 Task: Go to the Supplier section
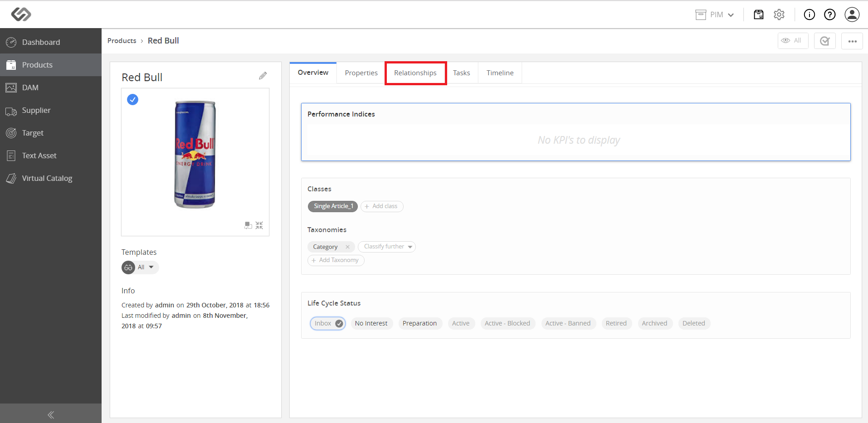(x=51, y=110)
